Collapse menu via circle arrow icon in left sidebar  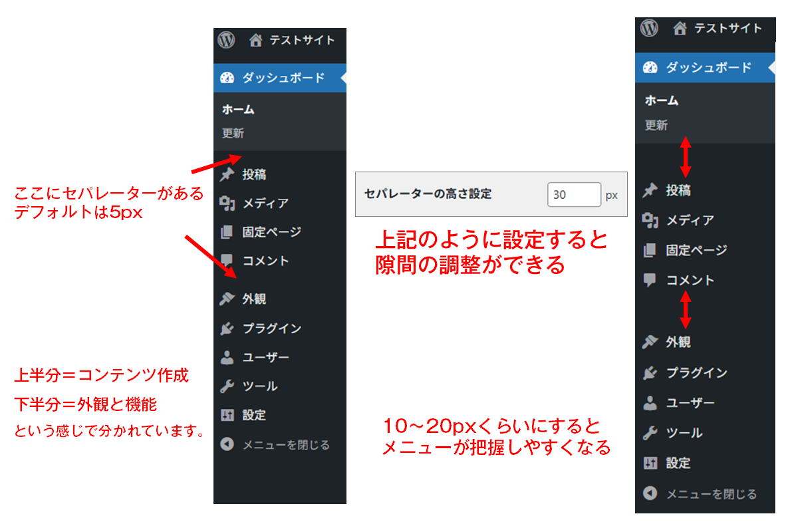227,444
